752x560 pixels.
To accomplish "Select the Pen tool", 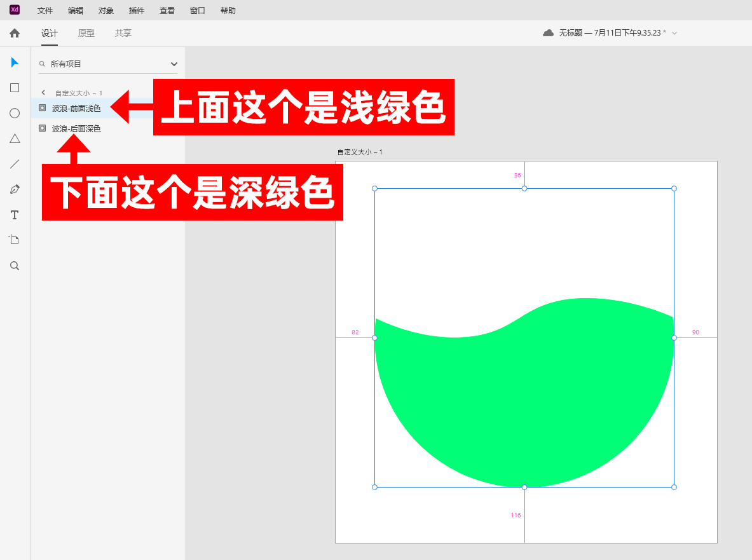I will pyautogui.click(x=15, y=189).
